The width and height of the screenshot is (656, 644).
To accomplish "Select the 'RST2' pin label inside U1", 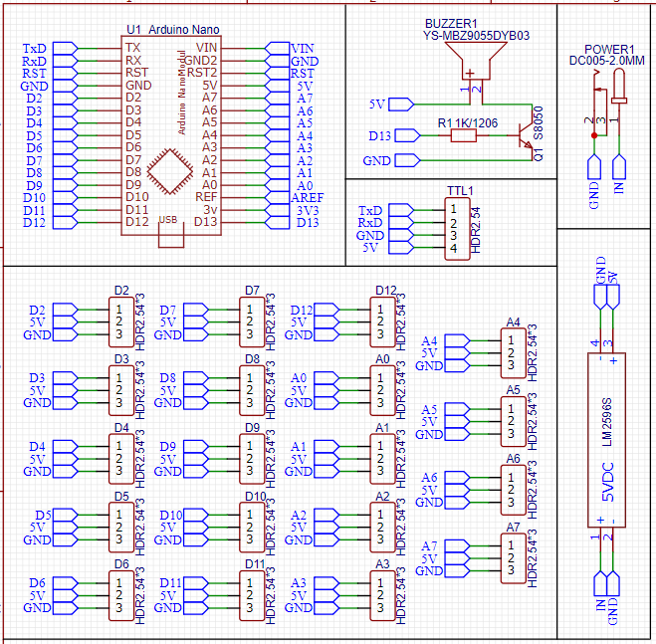I will coord(202,73).
